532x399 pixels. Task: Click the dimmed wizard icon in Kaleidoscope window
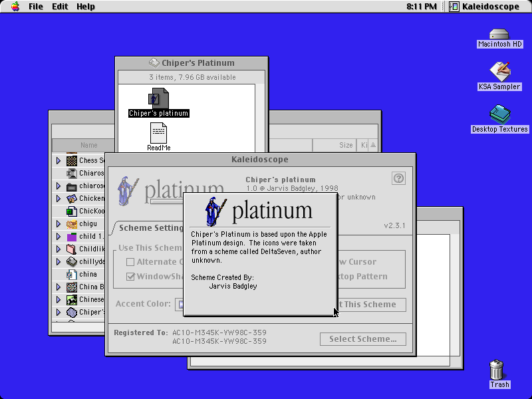[x=128, y=191]
